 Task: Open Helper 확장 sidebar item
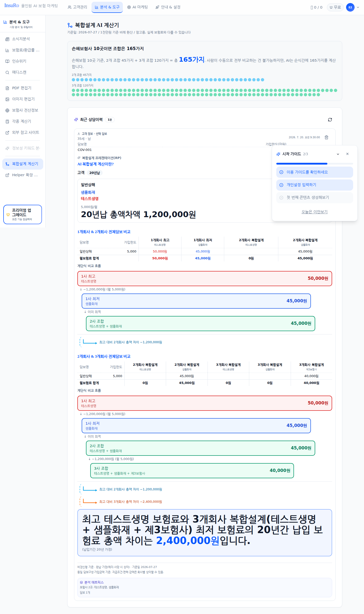pyautogui.click(x=22, y=175)
